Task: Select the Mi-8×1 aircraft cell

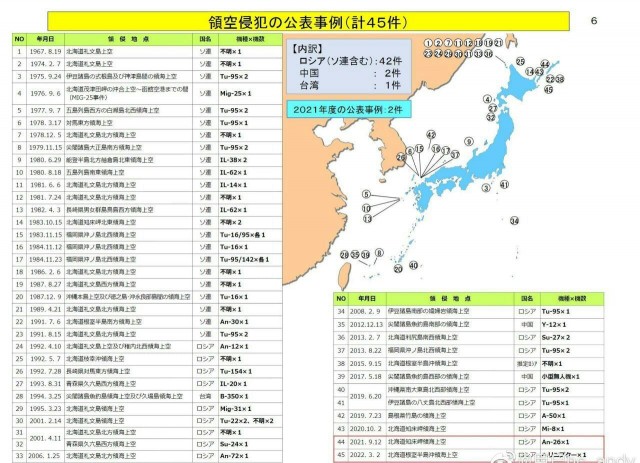Action: point(572,429)
